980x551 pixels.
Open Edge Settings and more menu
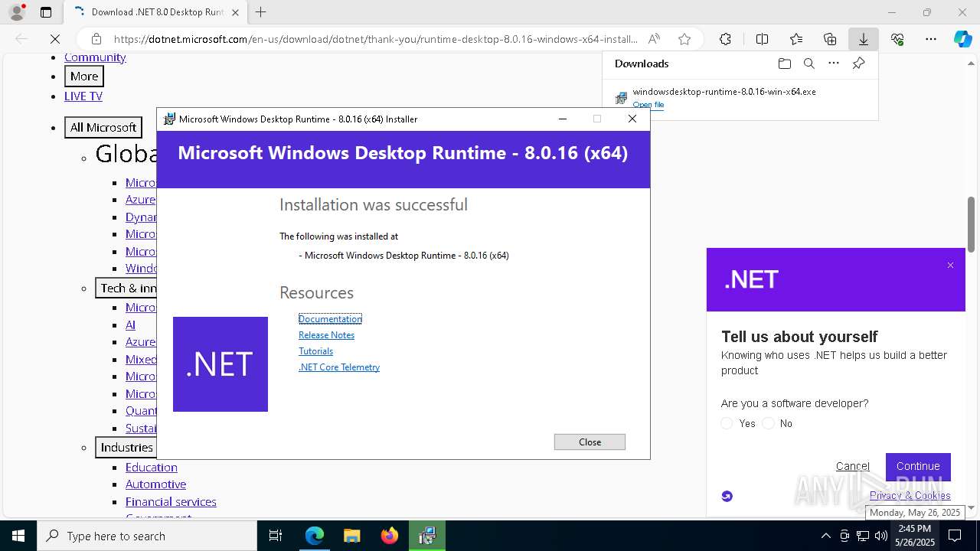click(x=931, y=39)
